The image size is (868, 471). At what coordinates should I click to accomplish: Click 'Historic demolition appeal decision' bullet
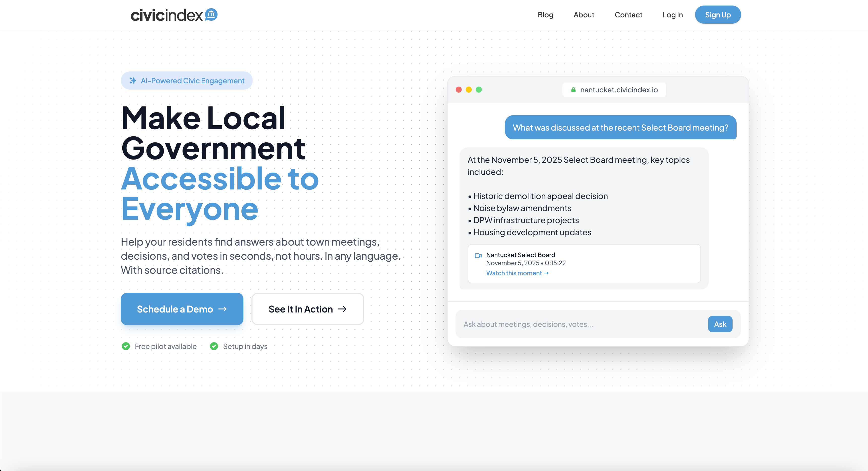click(538, 196)
